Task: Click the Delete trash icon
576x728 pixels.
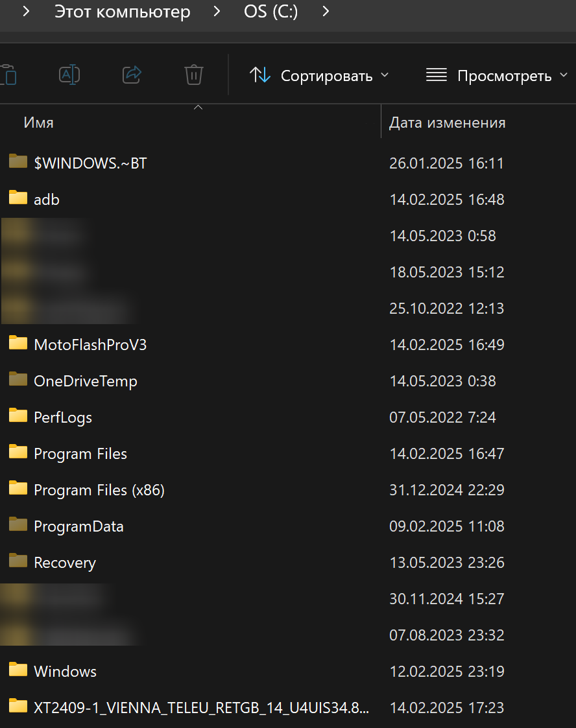Action: pyautogui.click(x=194, y=75)
